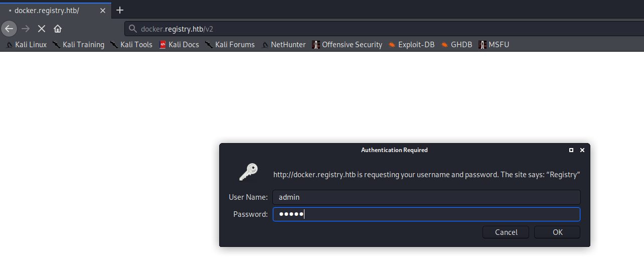This screenshot has height=264, width=644.
Task: Go to the browser home page icon
Action: pyautogui.click(x=58, y=29)
